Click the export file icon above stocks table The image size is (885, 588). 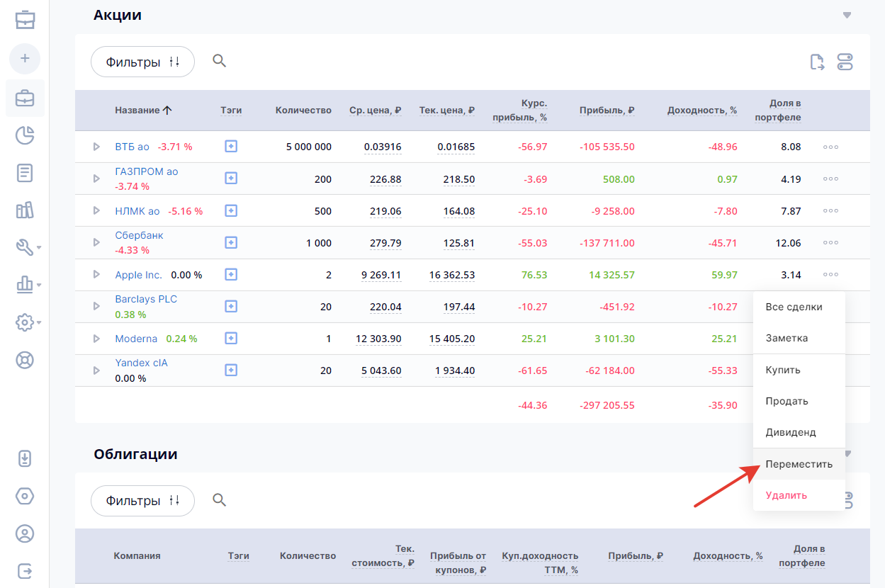pyautogui.click(x=817, y=62)
